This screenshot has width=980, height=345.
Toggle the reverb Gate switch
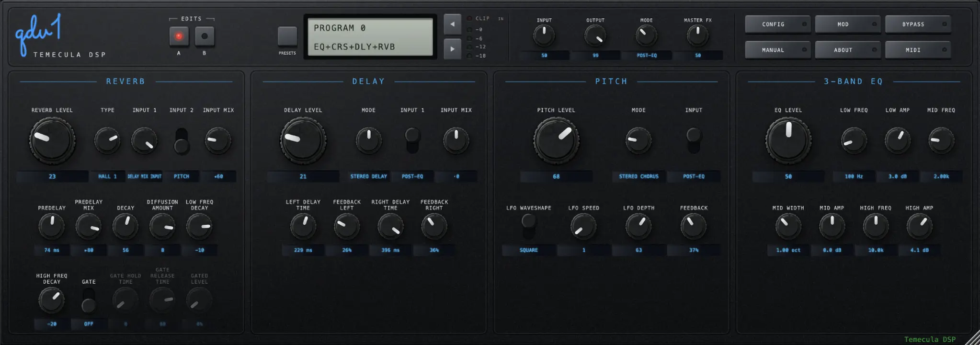point(89,300)
